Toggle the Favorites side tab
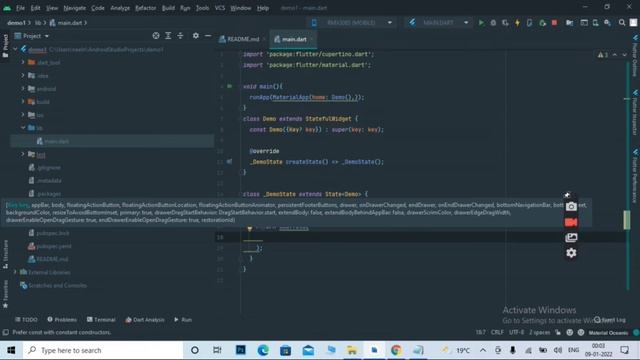Screen dimensions: 640x360 5,294
